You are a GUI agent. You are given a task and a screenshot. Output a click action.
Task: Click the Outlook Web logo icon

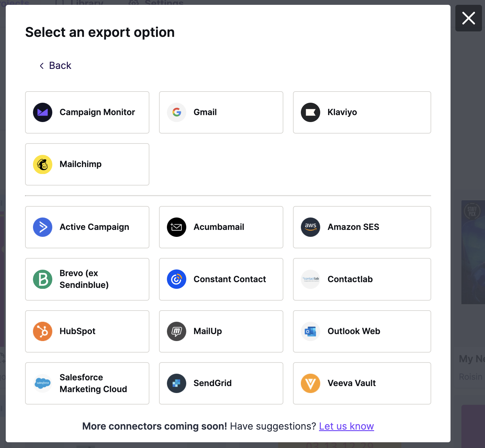311,331
